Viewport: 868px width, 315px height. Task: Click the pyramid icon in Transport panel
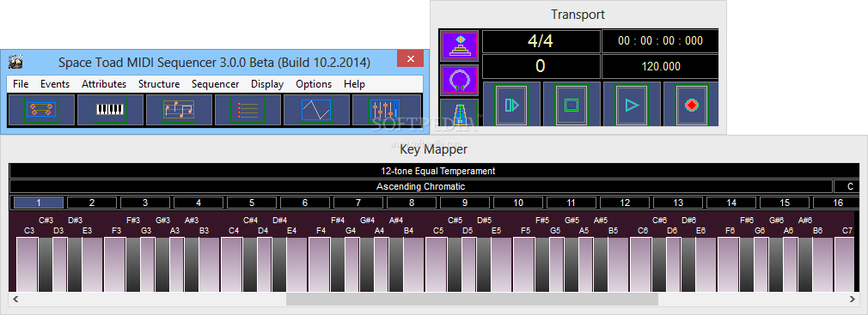point(460,45)
